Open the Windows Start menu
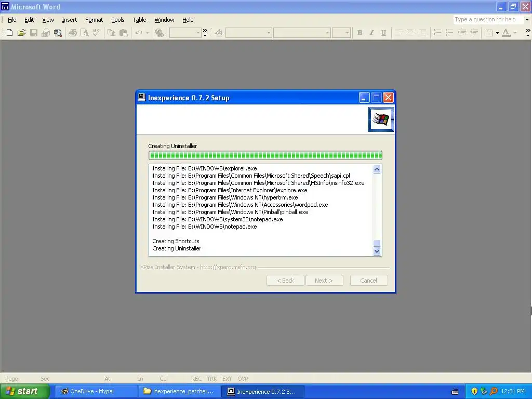The width and height of the screenshot is (532, 399). coord(25,391)
